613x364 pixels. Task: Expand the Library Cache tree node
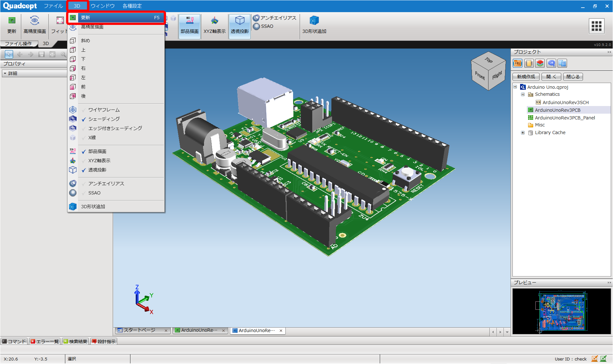(523, 133)
